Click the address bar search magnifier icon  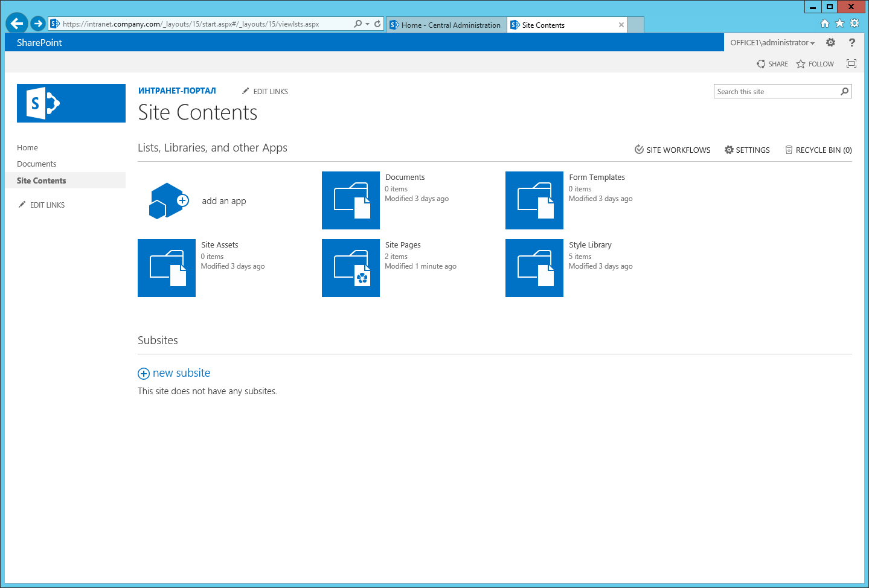[358, 24]
